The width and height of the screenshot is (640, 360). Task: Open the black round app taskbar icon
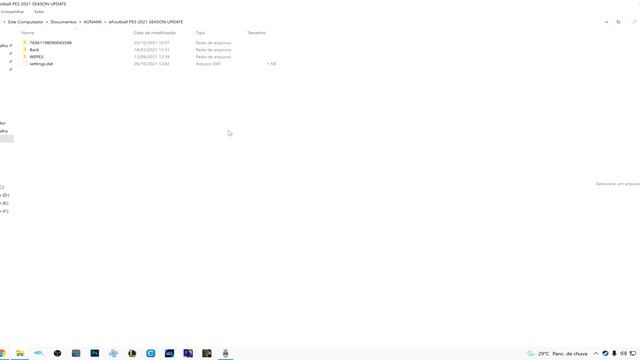click(x=57, y=353)
